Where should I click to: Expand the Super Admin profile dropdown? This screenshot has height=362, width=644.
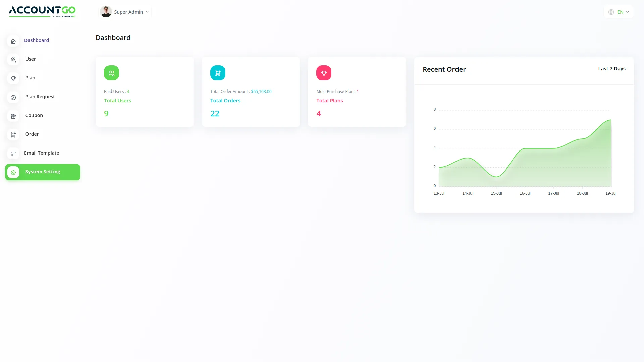[125, 12]
